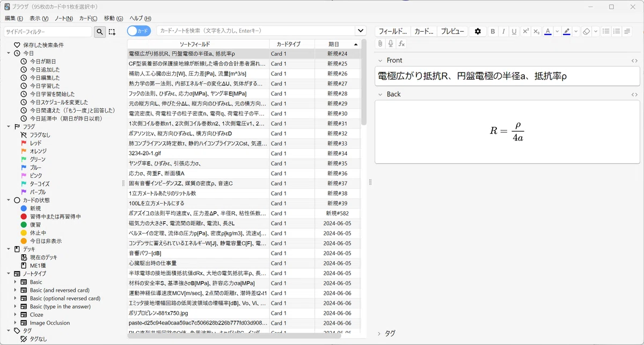Open the highlight color picker dropdown
This screenshot has width=644, height=345.
[576, 31]
